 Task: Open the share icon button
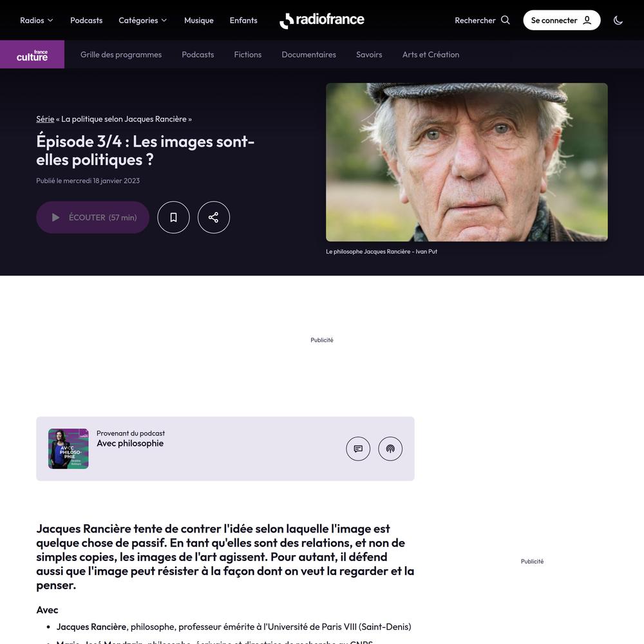(214, 217)
